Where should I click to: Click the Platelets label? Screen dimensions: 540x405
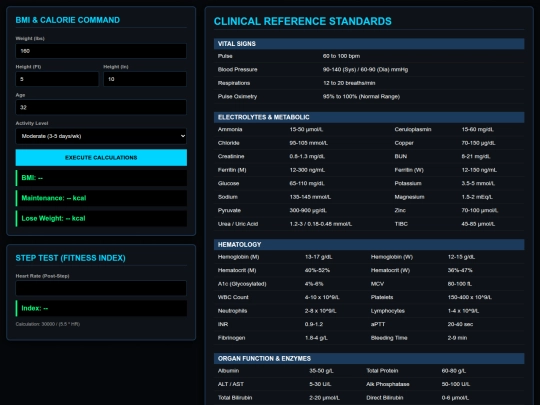pos(382,297)
